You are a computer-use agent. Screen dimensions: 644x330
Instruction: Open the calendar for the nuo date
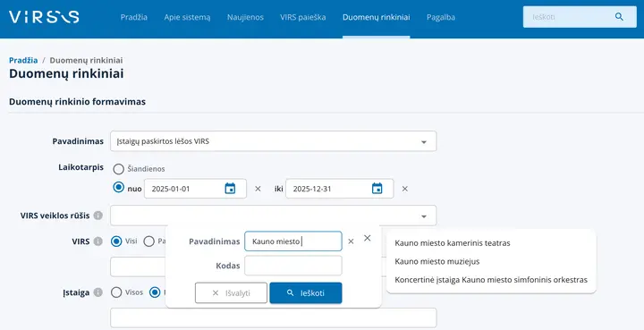coord(230,189)
